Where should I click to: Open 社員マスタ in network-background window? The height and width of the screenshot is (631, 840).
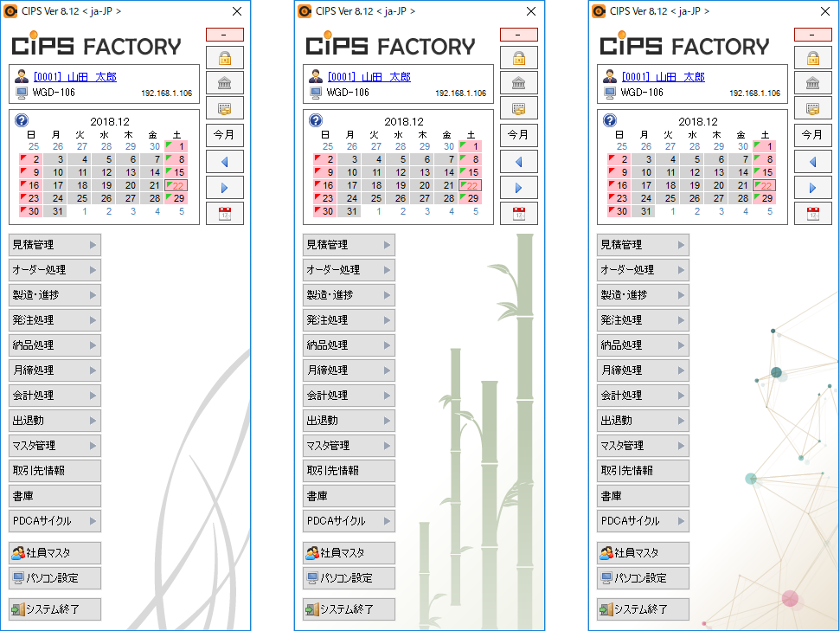click(x=643, y=553)
